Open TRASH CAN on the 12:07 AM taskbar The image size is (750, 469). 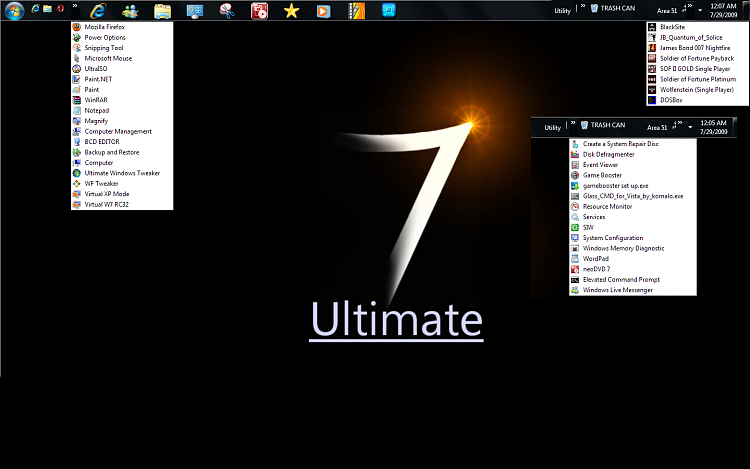[x=613, y=8]
